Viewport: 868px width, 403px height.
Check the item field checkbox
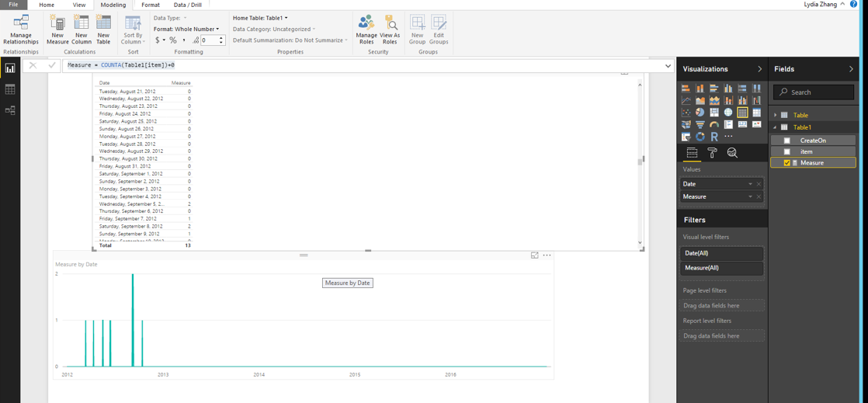pos(787,151)
